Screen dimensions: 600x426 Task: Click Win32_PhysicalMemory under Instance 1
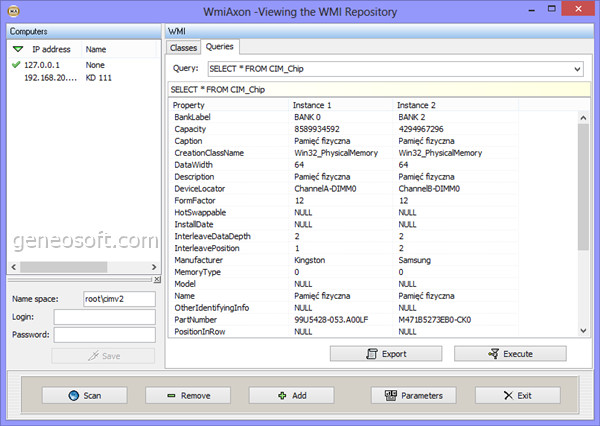pos(336,153)
